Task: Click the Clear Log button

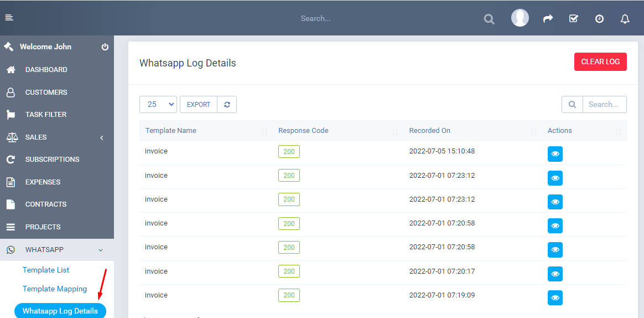Action: [x=600, y=61]
